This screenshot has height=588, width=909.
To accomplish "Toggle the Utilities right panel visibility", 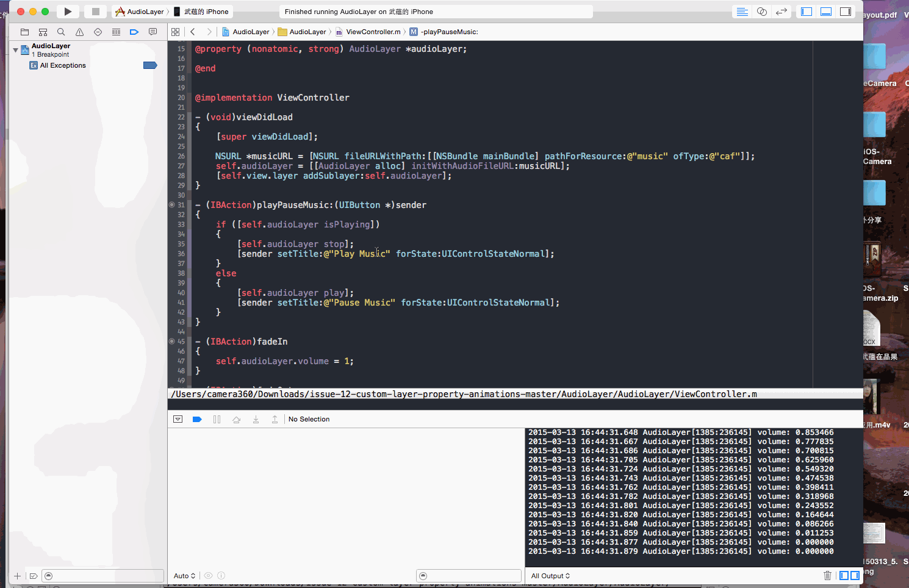I will click(846, 12).
